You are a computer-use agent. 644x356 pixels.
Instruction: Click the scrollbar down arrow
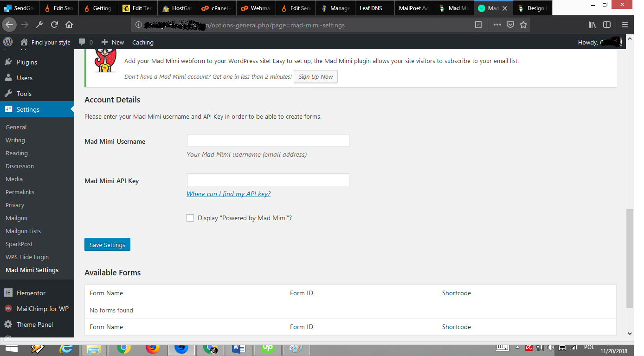click(629, 333)
